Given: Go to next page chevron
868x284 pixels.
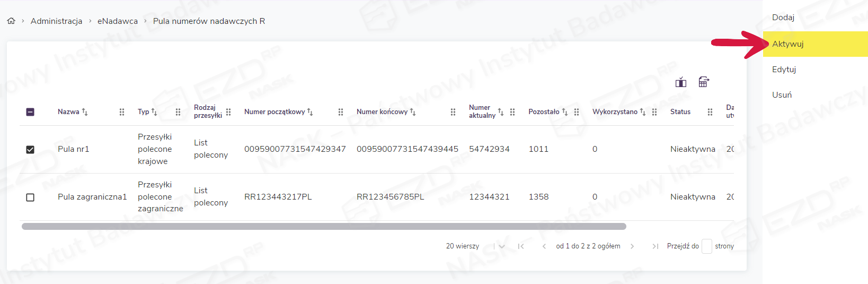Looking at the screenshot, I should tap(632, 246).
